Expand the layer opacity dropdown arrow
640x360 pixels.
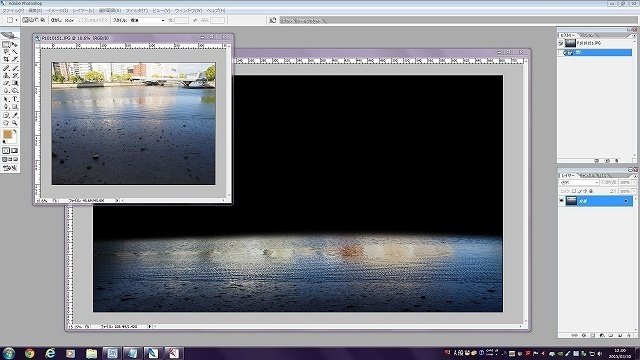pos(634,182)
